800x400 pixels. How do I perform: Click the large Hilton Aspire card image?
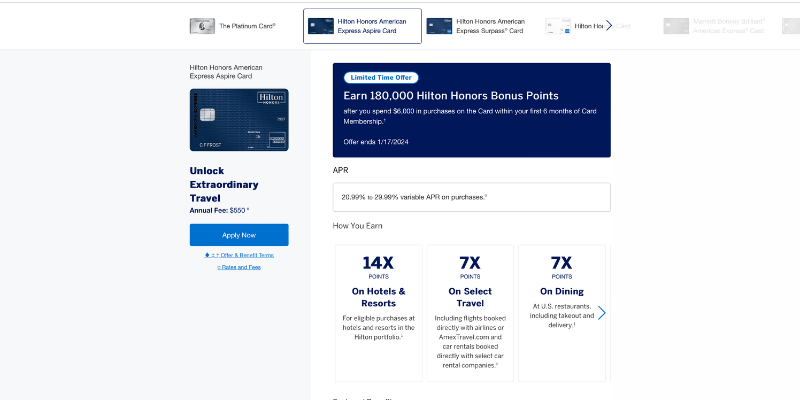pyautogui.click(x=239, y=120)
